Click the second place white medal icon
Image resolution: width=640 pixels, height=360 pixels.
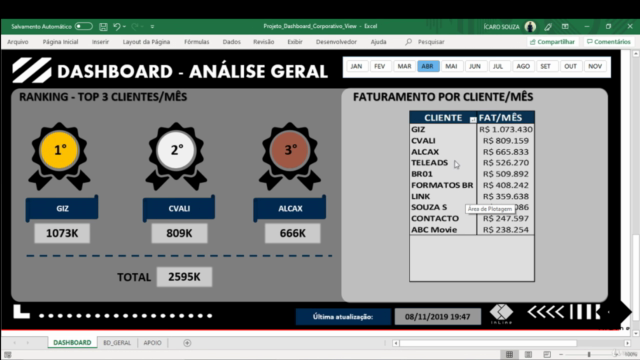176,156
